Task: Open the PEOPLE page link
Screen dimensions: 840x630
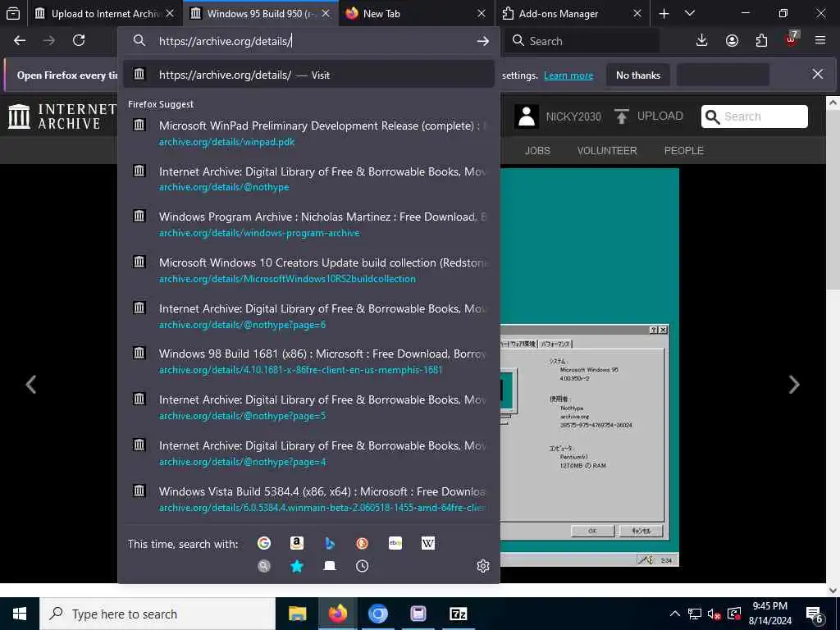Action: point(683,151)
